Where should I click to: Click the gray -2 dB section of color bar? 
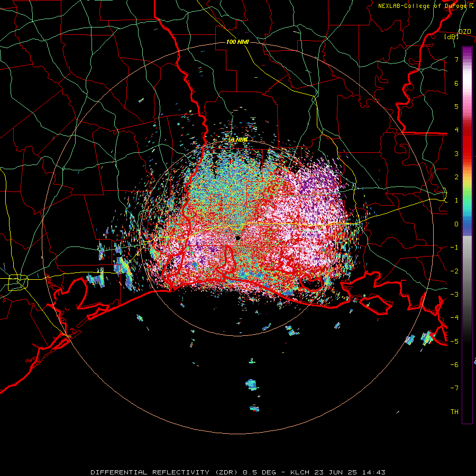[467, 271]
